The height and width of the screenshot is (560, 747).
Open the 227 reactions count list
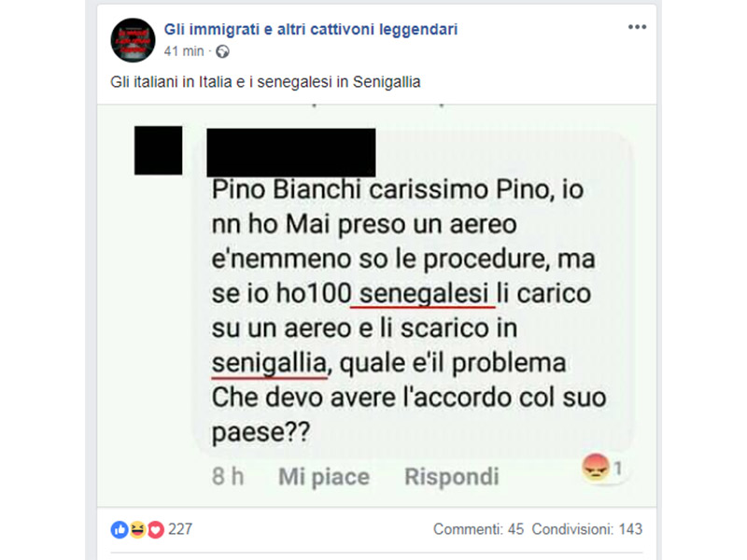180,529
